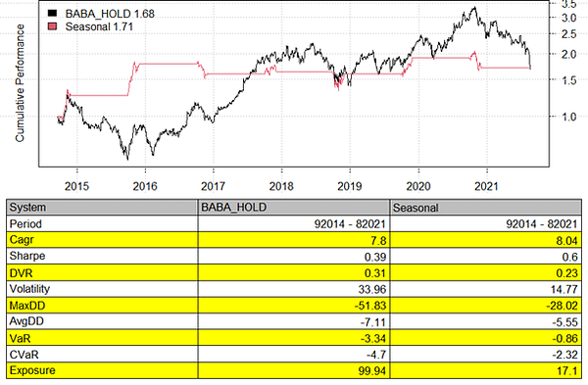The image size is (588, 385).
Task: Click the 2.0 y-axis tick label
Action: (568, 54)
